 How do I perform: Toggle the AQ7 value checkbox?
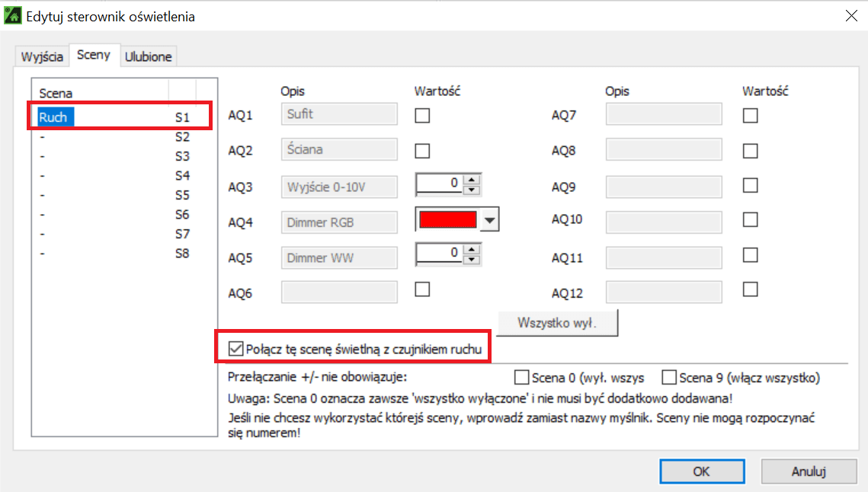(751, 116)
